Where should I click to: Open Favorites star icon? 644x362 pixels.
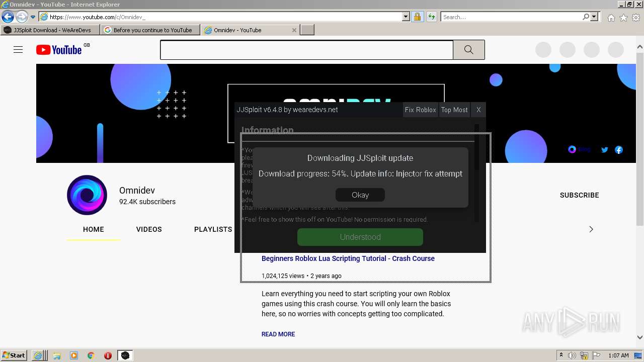point(623,18)
